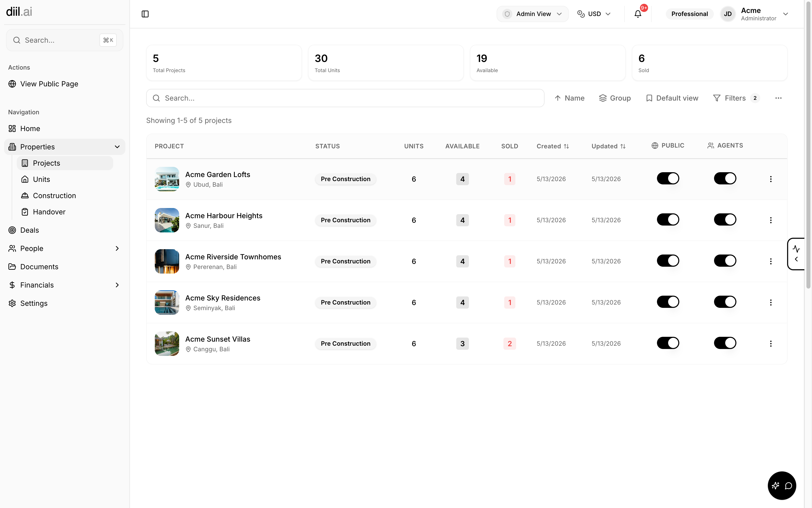The height and width of the screenshot is (508, 812).
Task: Click the Settings gear icon
Action: click(x=12, y=303)
